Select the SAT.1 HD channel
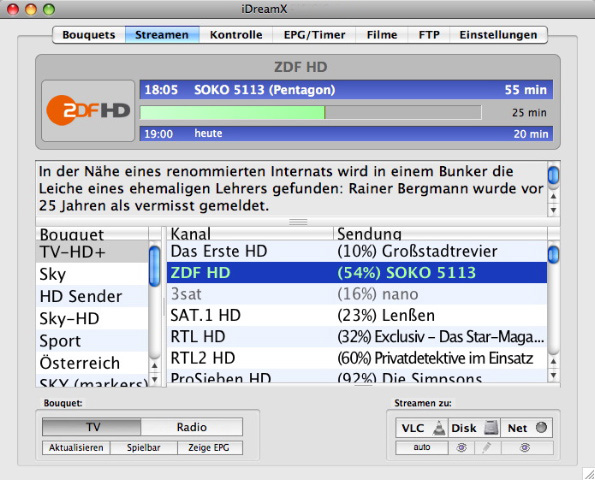This screenshot has height=480, width=595. pyautogui.click(x=357, y=315)
